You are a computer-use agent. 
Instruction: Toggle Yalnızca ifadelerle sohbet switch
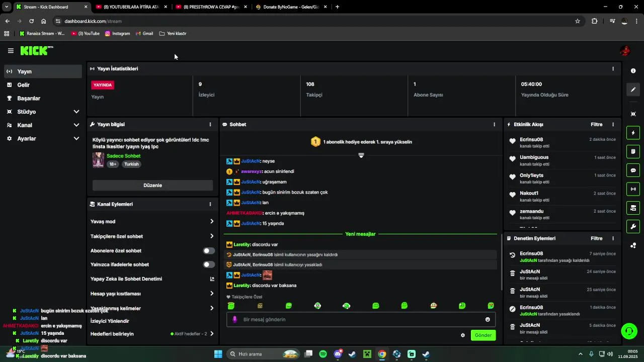209,264
